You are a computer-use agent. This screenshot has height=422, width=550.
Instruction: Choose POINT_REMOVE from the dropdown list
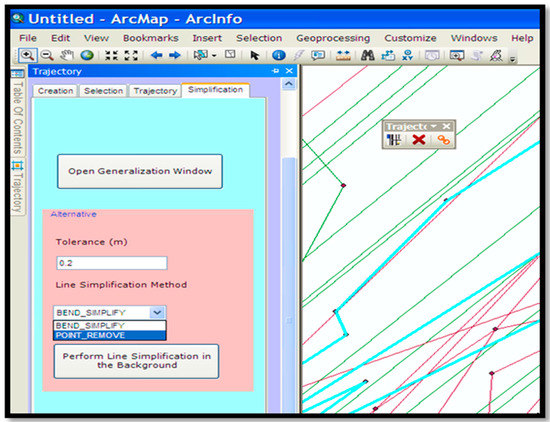pos(109,335)
